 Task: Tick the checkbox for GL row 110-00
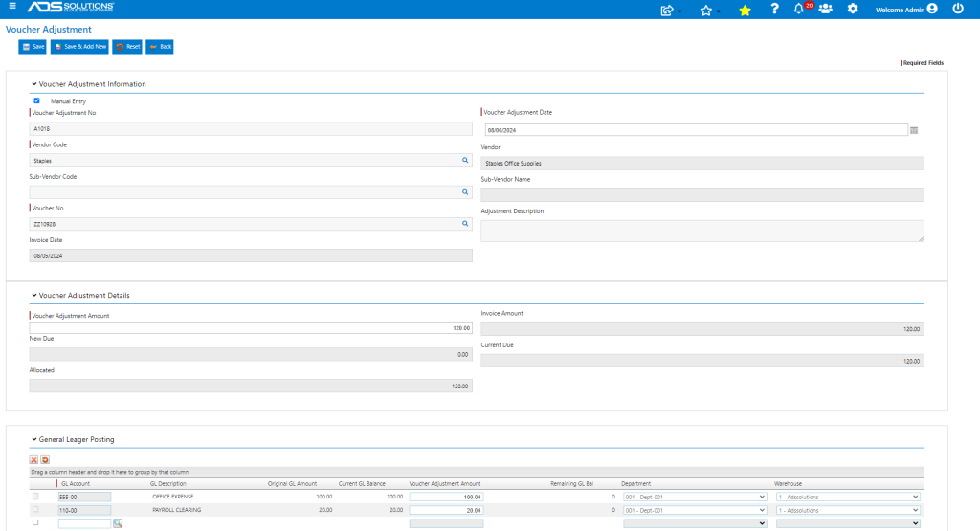pyautogui.click(x=35, y=510)
